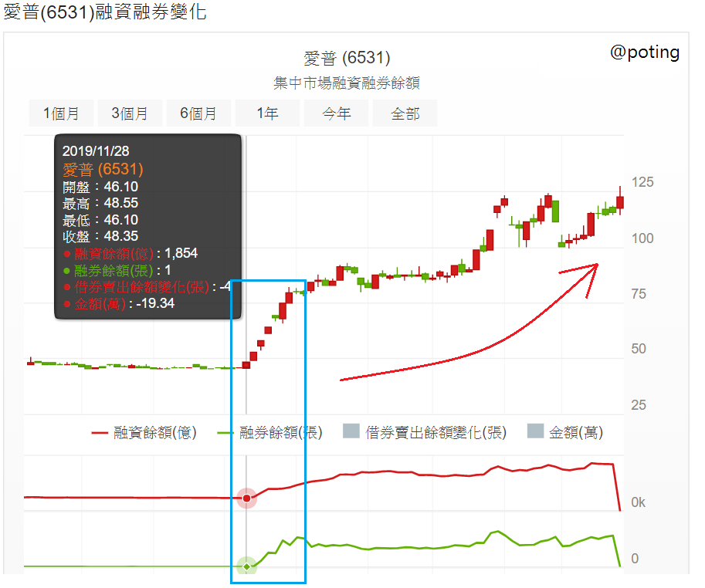The height and width of the screenshot is (588, 705).
Task: Click the 集中市場融資融券餘額 subtitle
Action: pyautogui.click(x=347, y=83)
